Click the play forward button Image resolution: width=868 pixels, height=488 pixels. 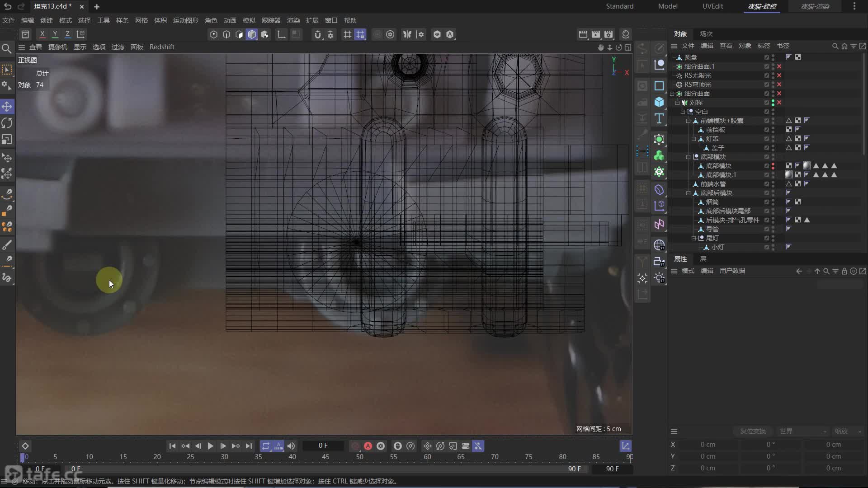click(210, 446)
